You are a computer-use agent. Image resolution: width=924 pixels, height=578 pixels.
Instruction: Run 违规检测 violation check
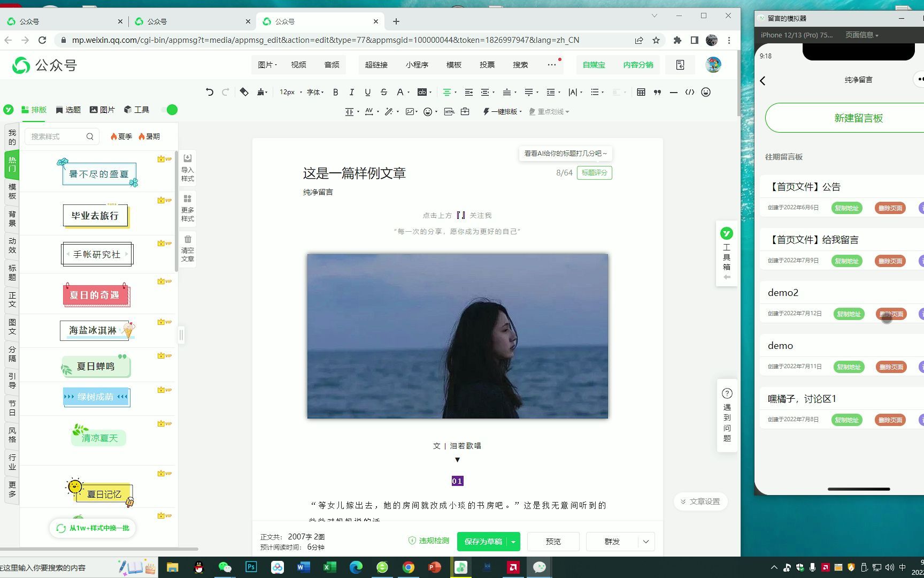point(429,541)
